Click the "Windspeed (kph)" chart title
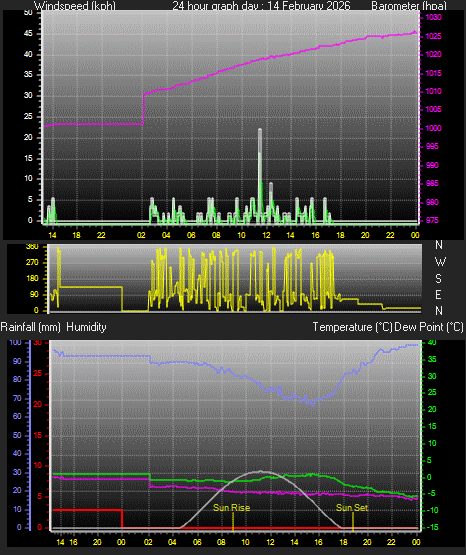Viewport: 466px width, 555px height. [75, 6]
